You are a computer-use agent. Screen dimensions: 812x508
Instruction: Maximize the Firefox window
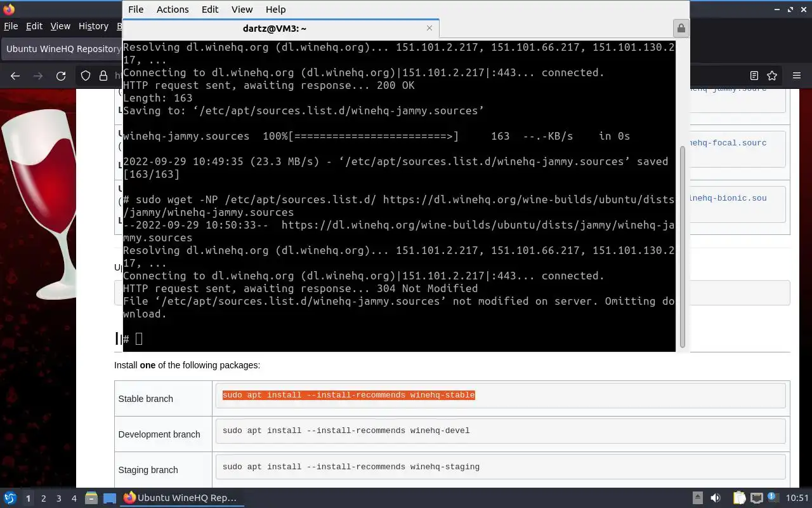coord(790,10)
